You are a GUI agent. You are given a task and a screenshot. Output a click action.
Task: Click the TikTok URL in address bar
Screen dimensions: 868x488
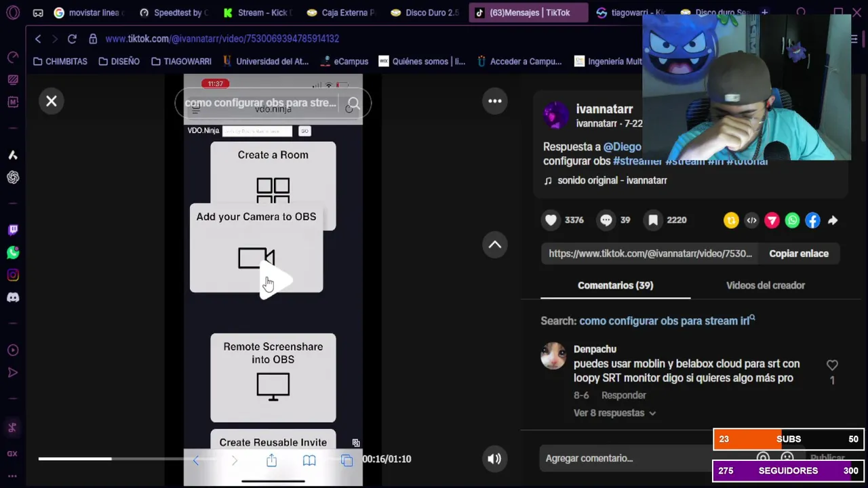tap(222, 39)
